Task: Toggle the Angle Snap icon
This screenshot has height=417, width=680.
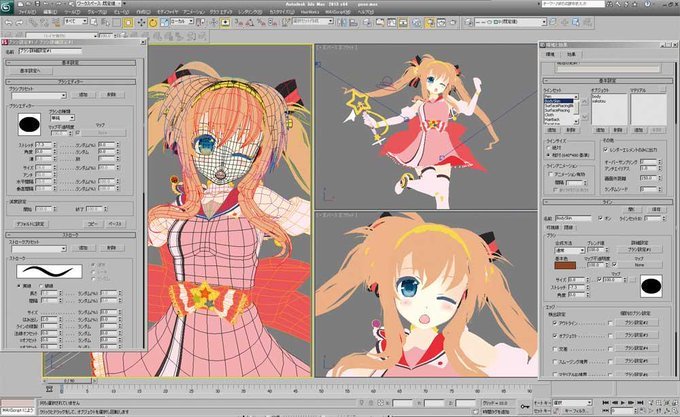Action: pyautogui.click(x=250, y=23)
